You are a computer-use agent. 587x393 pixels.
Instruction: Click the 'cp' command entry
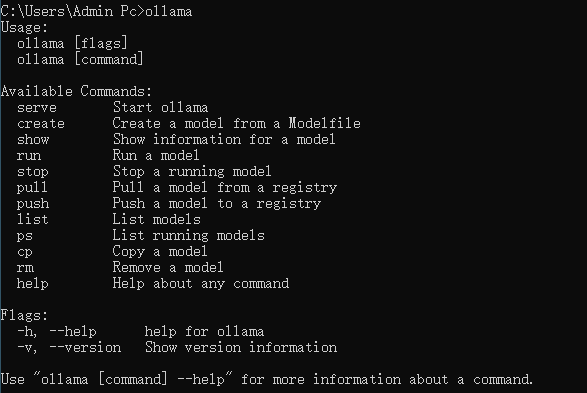pyautogui.click(x=25, y=252)
